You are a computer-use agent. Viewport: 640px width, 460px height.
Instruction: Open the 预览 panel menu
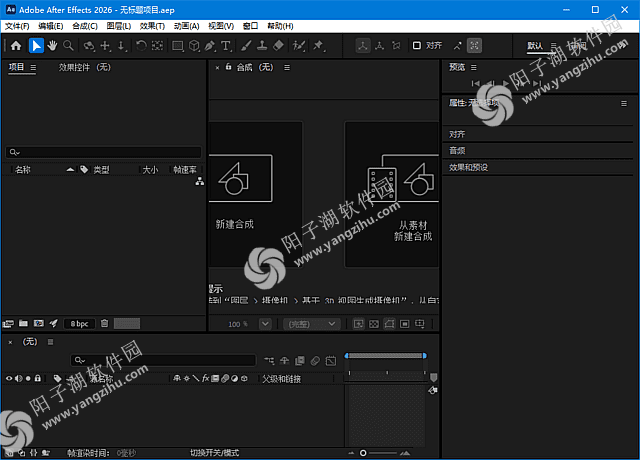[473, 67]
